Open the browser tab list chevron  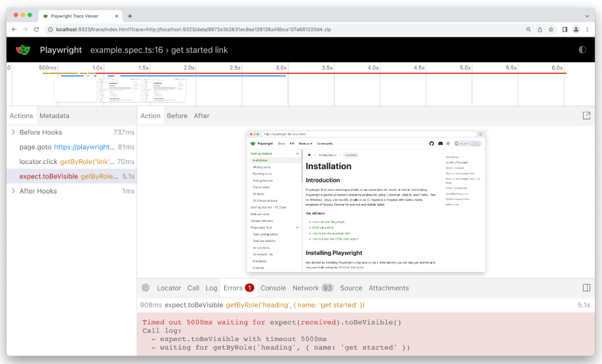[586, 15]
